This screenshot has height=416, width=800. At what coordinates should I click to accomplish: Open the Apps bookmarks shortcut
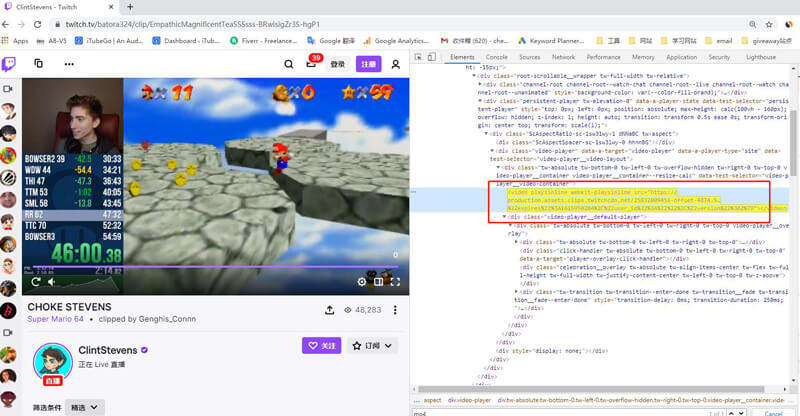(15, 40)
